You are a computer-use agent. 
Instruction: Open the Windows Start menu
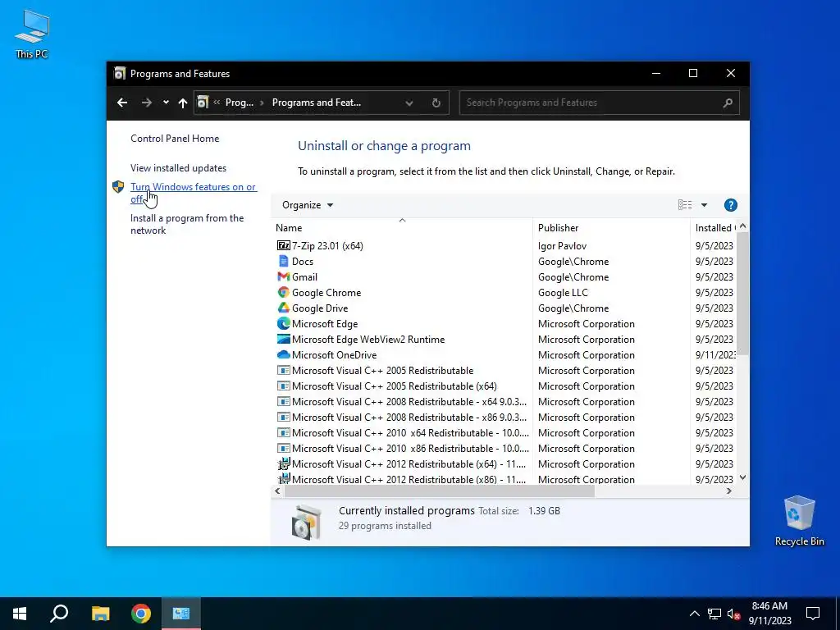coord(20,614)
